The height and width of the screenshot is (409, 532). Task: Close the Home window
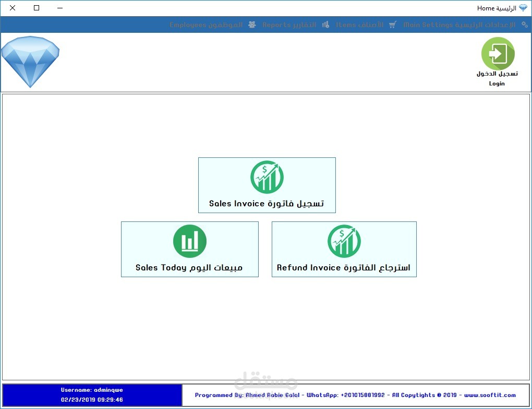[x=13, y=8]
